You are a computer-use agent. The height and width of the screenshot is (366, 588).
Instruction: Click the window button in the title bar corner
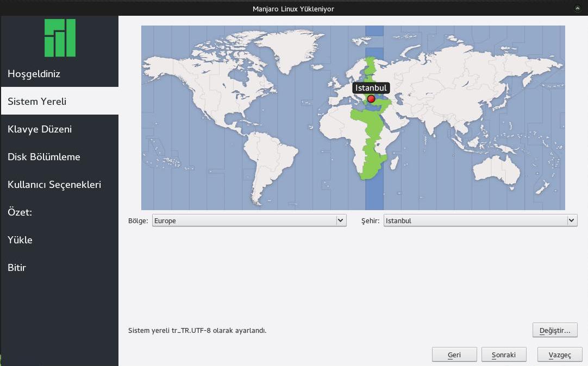pos(578,8)
